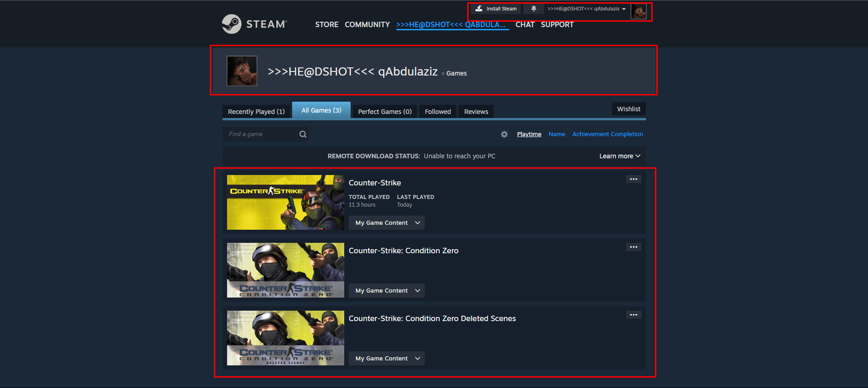
Task: Open the COMMUNITY menu
Action: coord(367,24)
